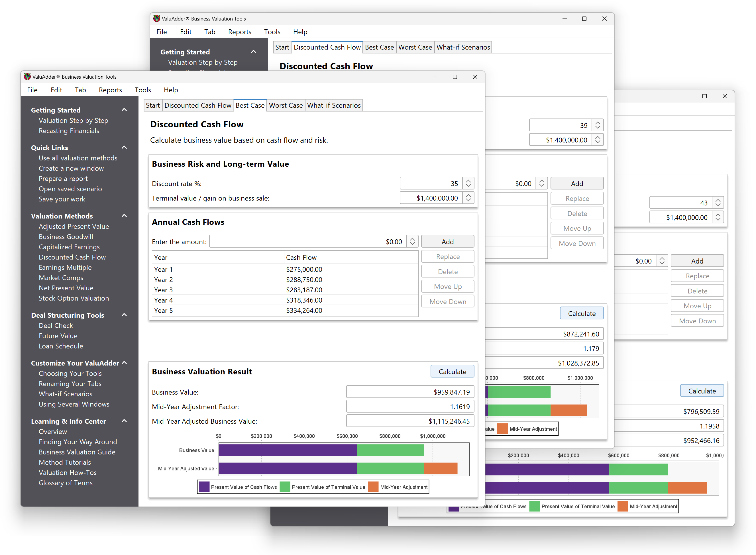Click the ValuAdder logo icon
Image resolution: width=756 pixels, height=555 pixels.
(x=27, y=77)
